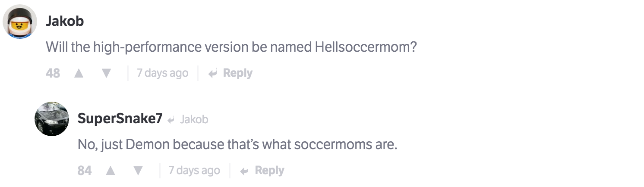The width and height of the screenshot is (644, 187).
Task: Downvote SuperSnake7's Demon reply
Action: [x=138, y=171]
